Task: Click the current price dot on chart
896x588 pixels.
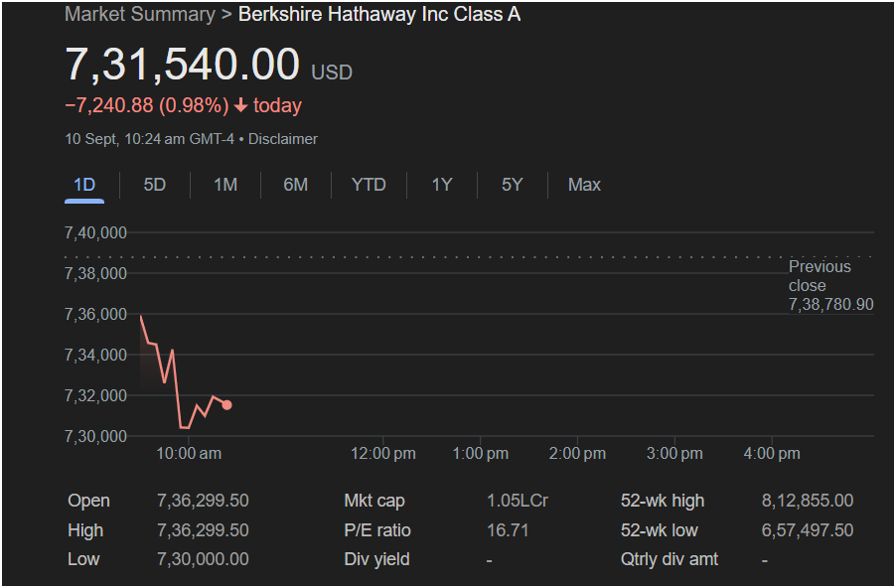Action: click(x=226, y=405)
